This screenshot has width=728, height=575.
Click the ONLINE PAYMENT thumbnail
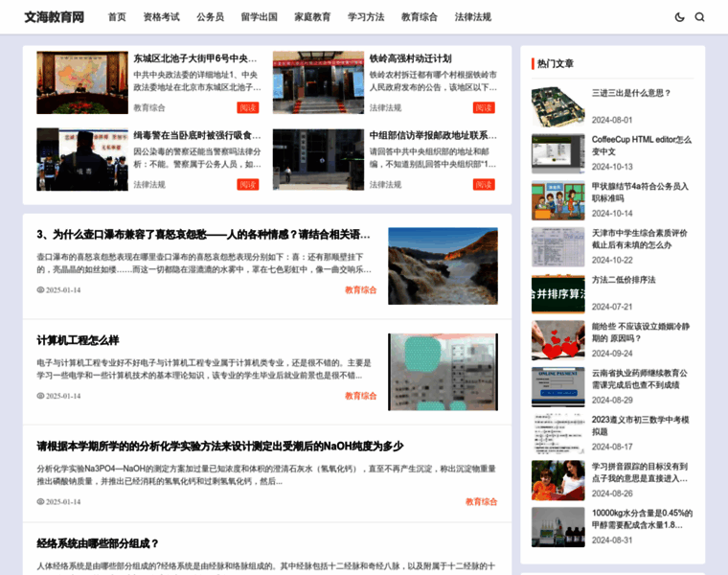click(558, 387)
